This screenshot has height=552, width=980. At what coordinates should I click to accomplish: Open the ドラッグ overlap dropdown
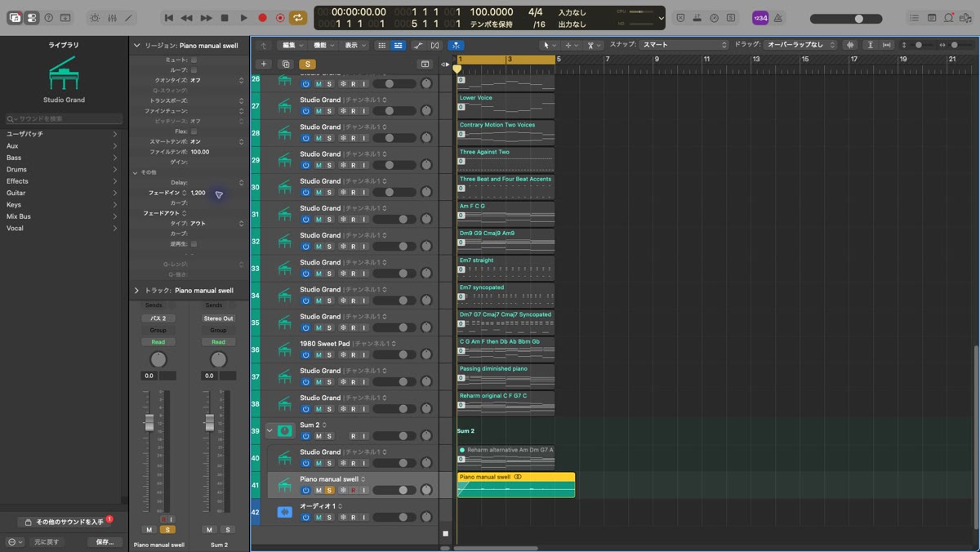click(x=801, y=45)
